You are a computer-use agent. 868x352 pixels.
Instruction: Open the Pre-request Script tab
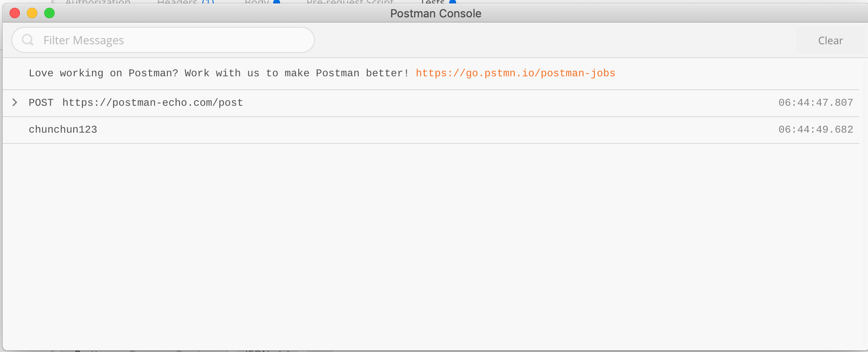coord(350,2)
